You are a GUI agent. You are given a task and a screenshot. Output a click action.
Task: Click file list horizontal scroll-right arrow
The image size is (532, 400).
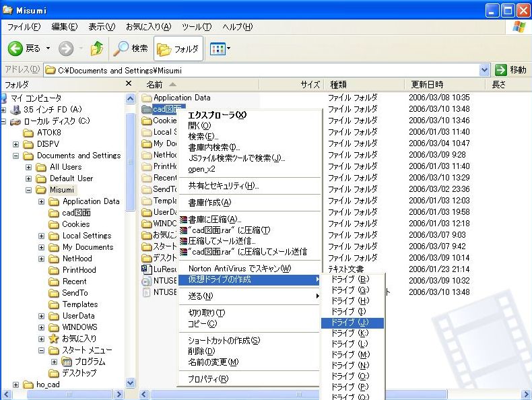[527, 394]
